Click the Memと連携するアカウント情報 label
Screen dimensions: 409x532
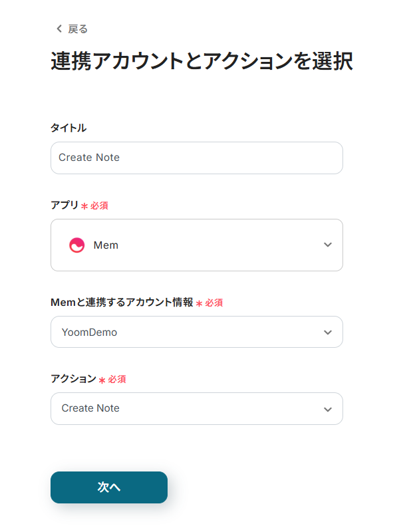click(122, 303)
